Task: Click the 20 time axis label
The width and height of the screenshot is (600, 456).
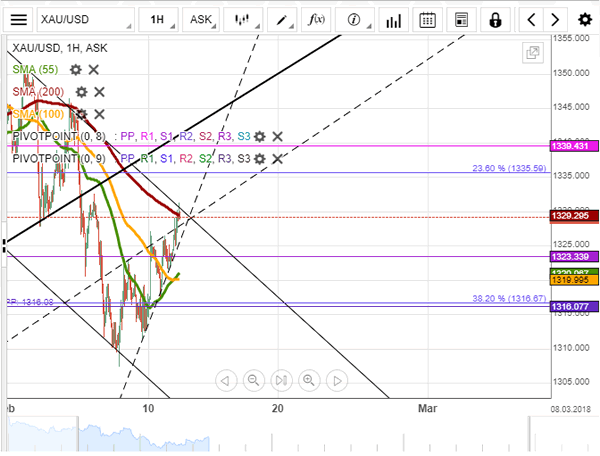Action: pyautogui.click(x=278, y=409)
